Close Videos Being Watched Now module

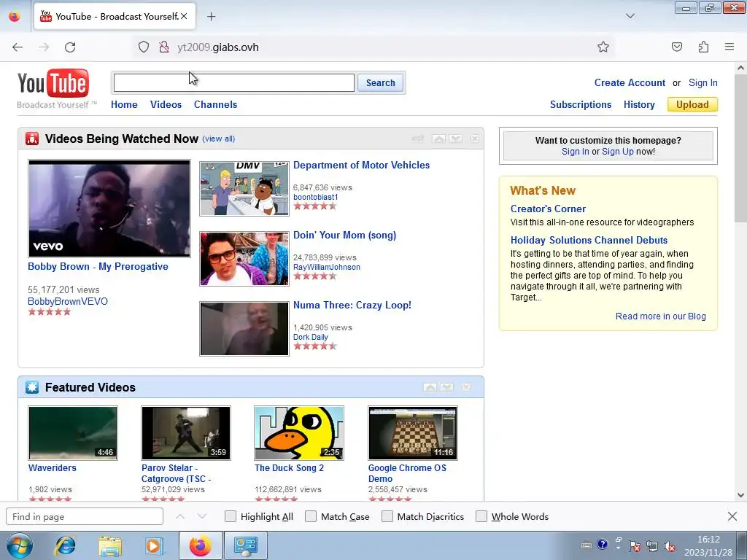point(474,139)
